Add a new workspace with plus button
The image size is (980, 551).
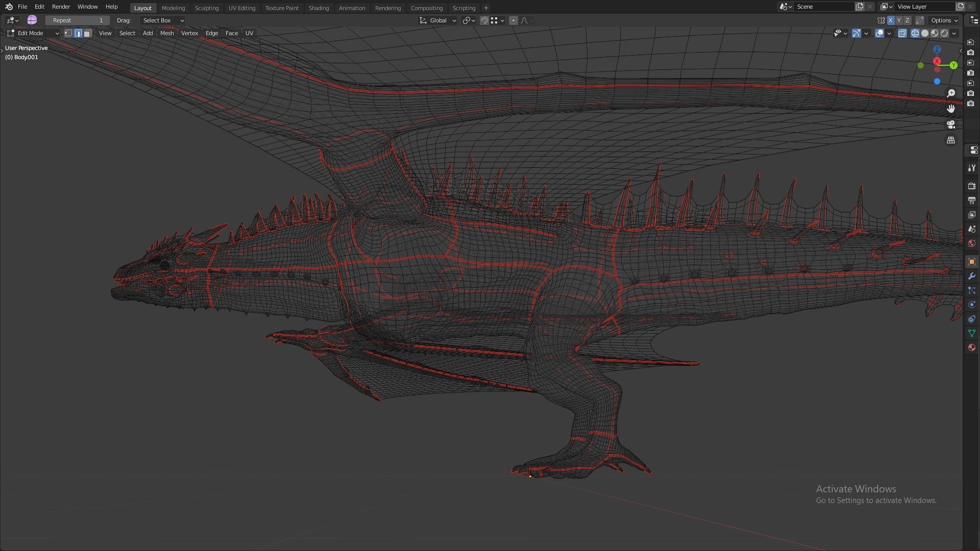coord(486,8)
